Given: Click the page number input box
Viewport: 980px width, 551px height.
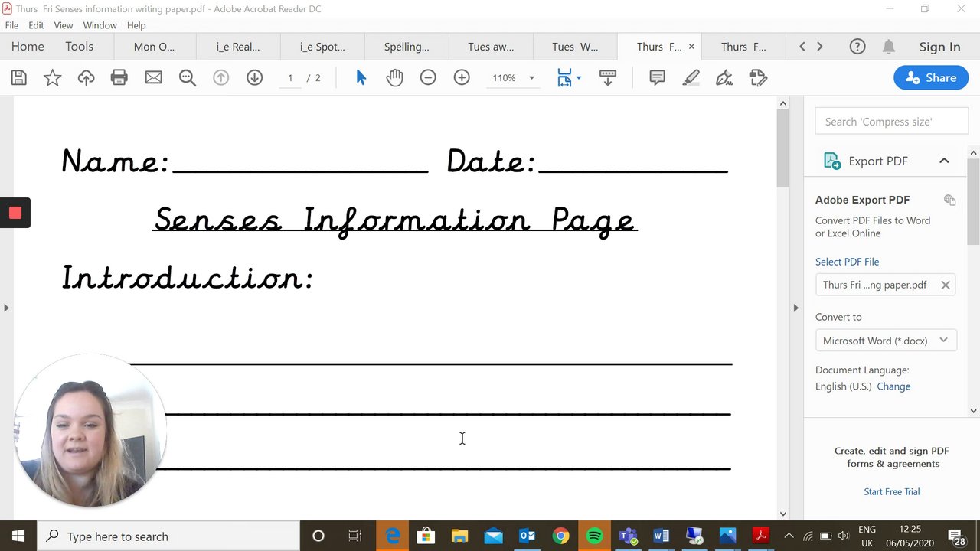Looking at the screenshot, I should (290, 77).
